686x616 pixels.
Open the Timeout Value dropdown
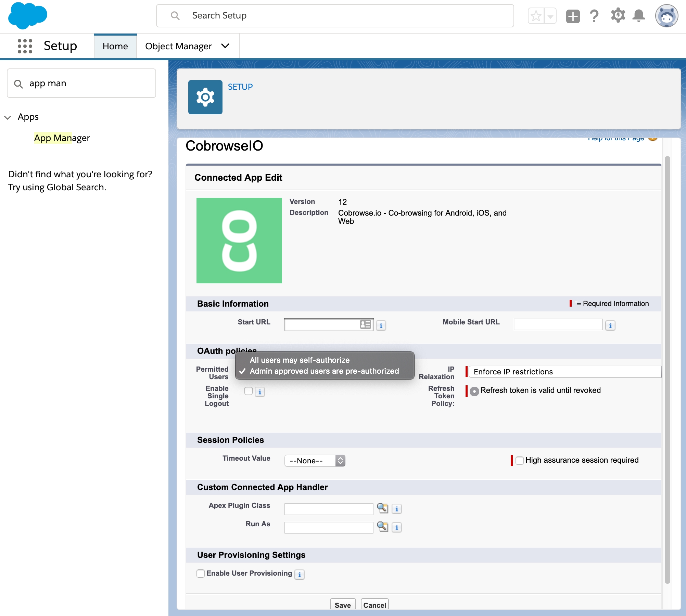[315, 461]
